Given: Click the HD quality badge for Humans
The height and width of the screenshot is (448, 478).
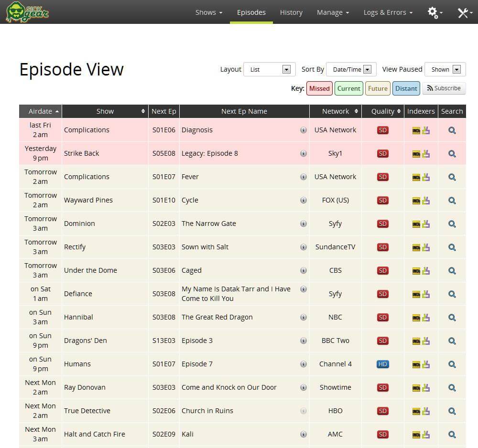Looking at the screenshot, I should coord(382,364).
